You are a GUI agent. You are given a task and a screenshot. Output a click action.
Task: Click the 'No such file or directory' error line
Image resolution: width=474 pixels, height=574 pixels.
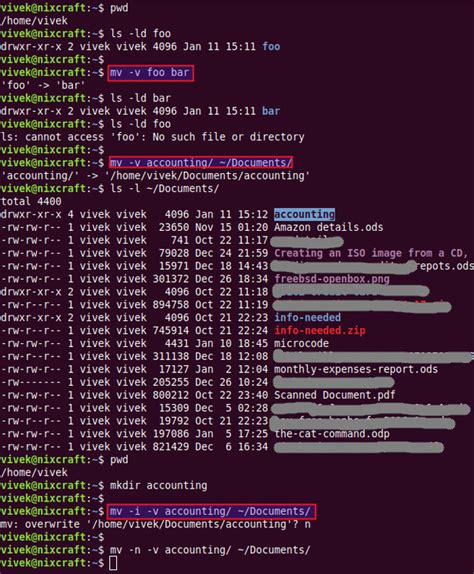click(x=153, y=137)
